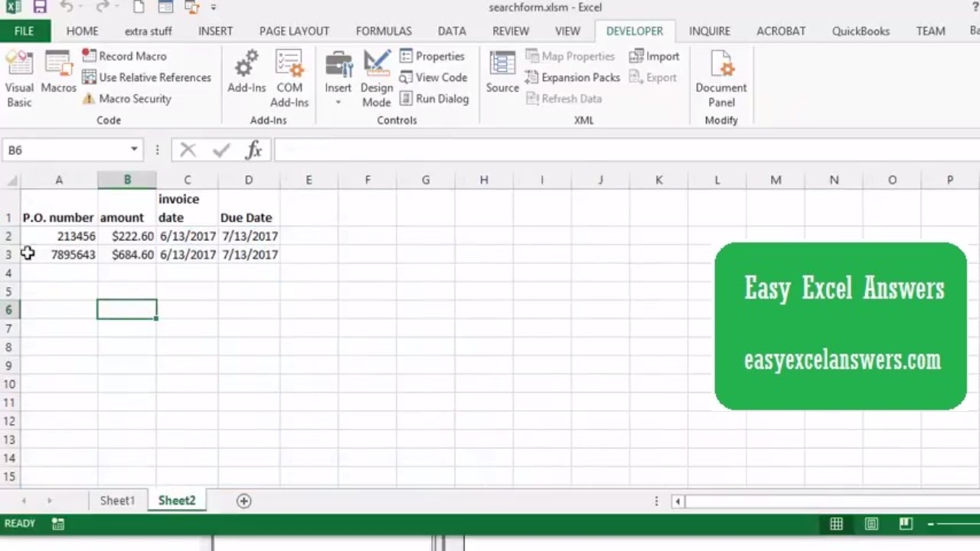
Task: Switch to Page Break Preview view
Action: 906,524
